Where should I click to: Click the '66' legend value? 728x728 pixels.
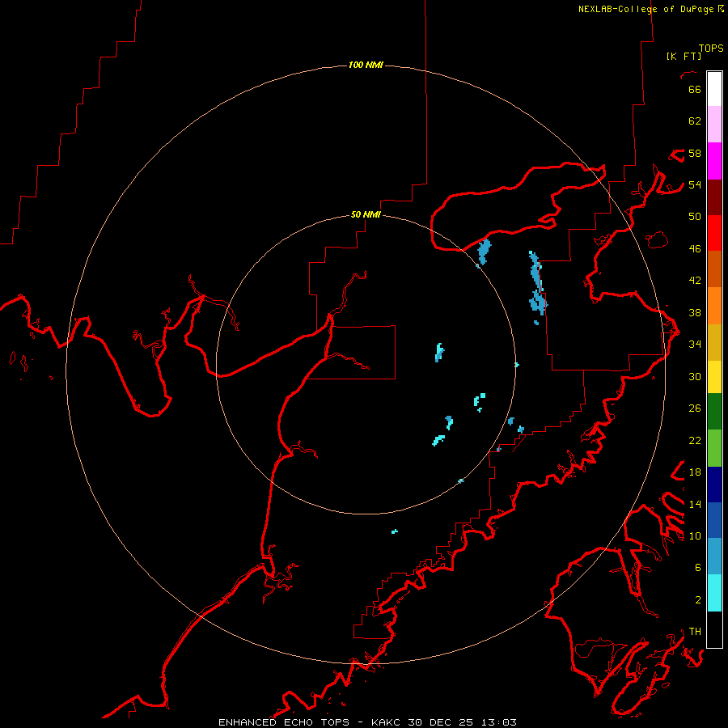(x=695, y=89)
